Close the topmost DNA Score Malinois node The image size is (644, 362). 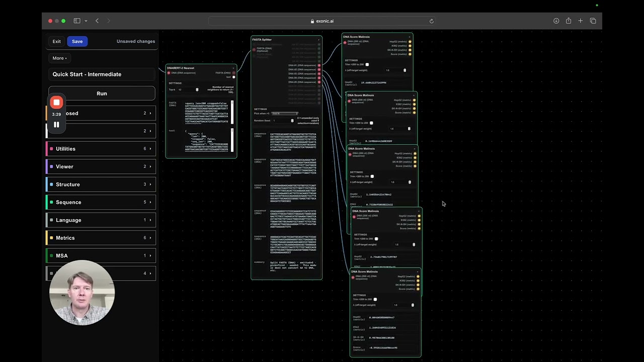point(410,37)
